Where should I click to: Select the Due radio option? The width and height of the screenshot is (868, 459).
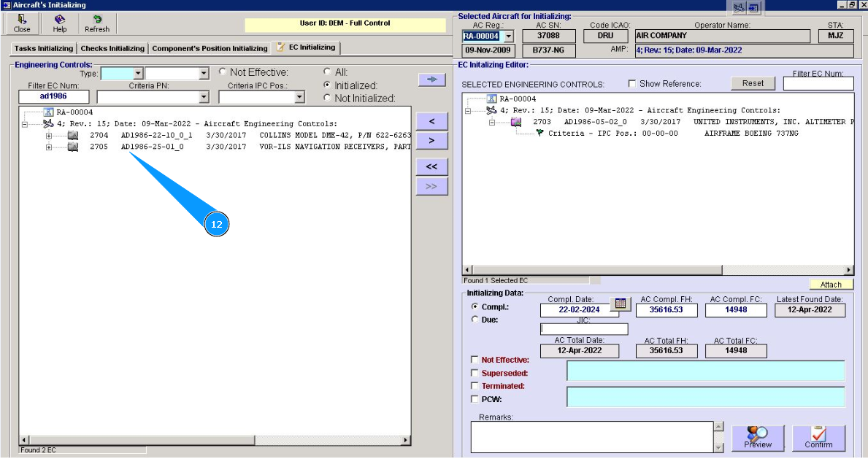475,320
